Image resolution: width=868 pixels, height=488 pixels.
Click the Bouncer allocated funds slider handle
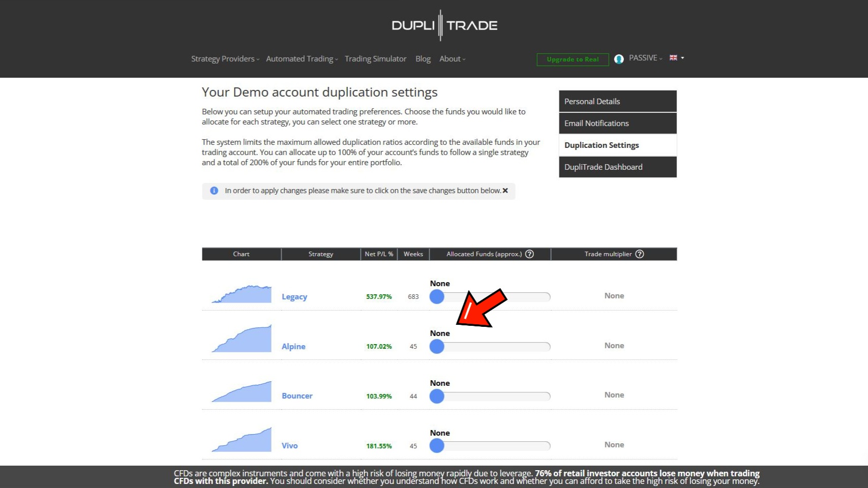coord(437,396)
